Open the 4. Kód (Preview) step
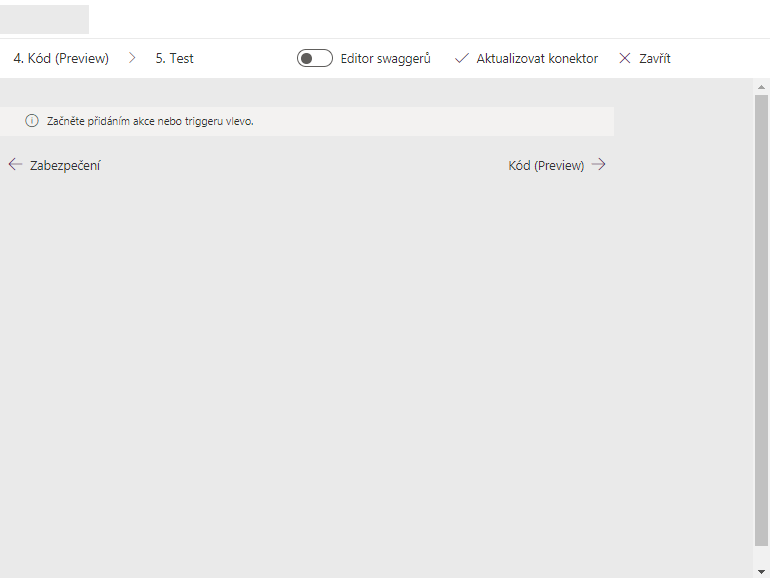 61,59
